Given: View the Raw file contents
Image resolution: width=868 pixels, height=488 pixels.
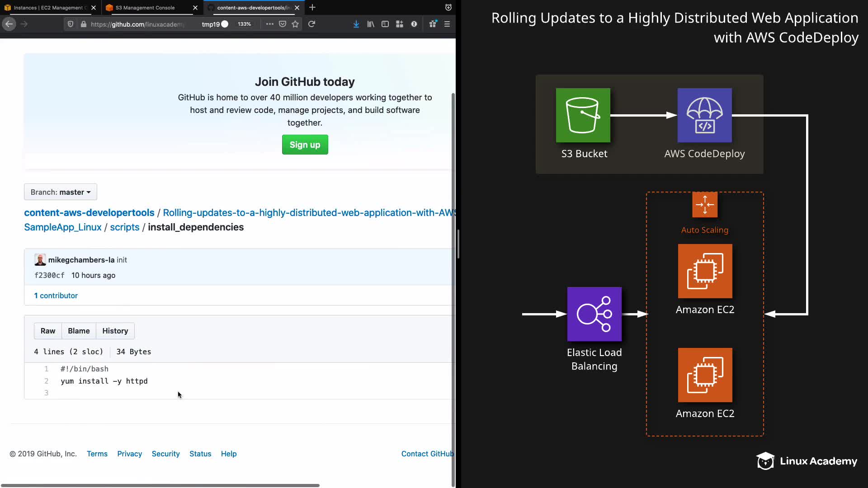Looking at the screenshot, I should point(48,331).
